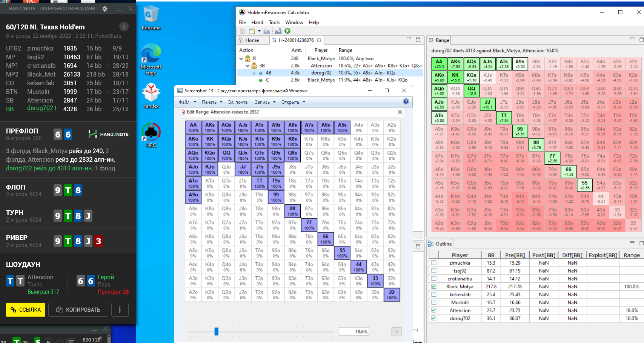Open Recycle Bin (Корзина) desktop icon
The image size is (644, 343).
click(151, 18)
